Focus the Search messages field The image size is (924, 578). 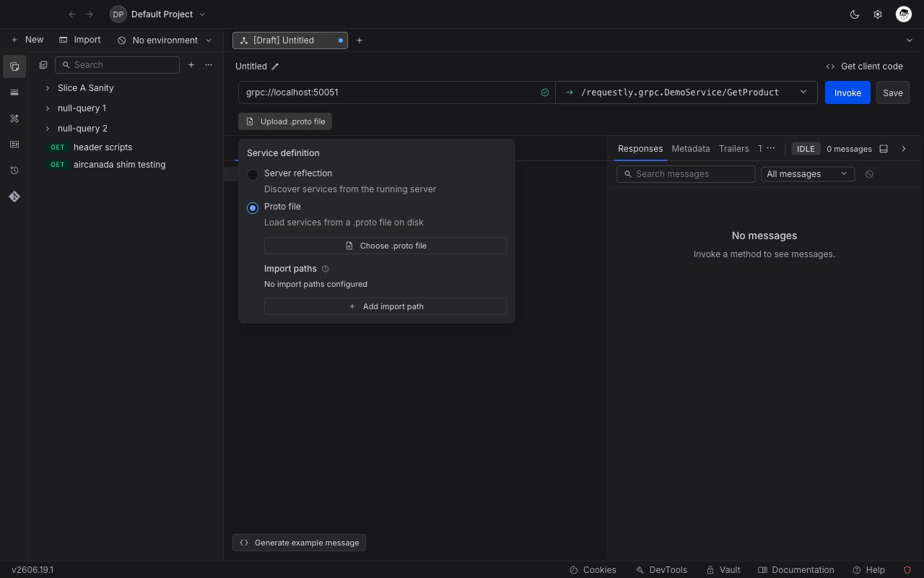686,174
